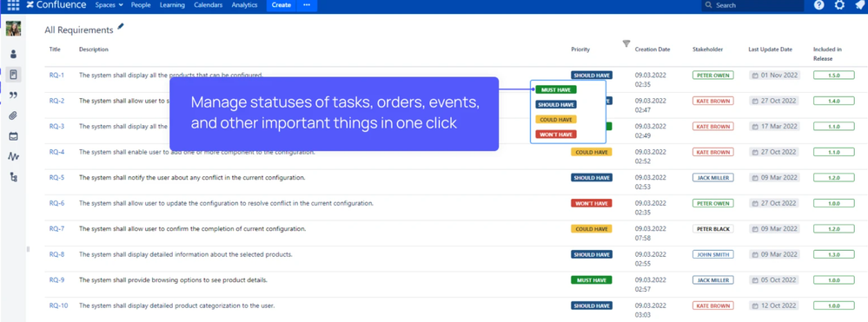Click the Last Update Date column header
This screenshot has height=322, width=868.
click(770, 49)
